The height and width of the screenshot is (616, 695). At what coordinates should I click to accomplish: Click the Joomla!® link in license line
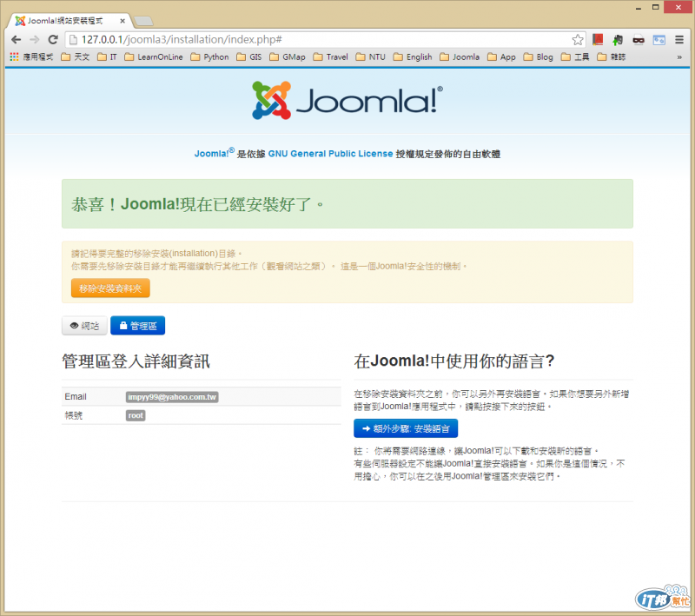click(214, 153)
